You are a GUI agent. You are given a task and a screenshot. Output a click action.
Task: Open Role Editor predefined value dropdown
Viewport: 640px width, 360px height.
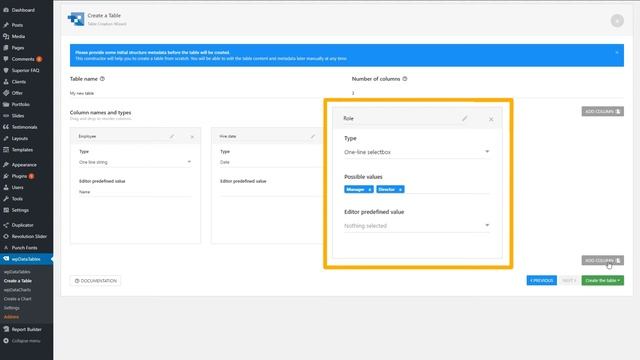tap(417, 226)
